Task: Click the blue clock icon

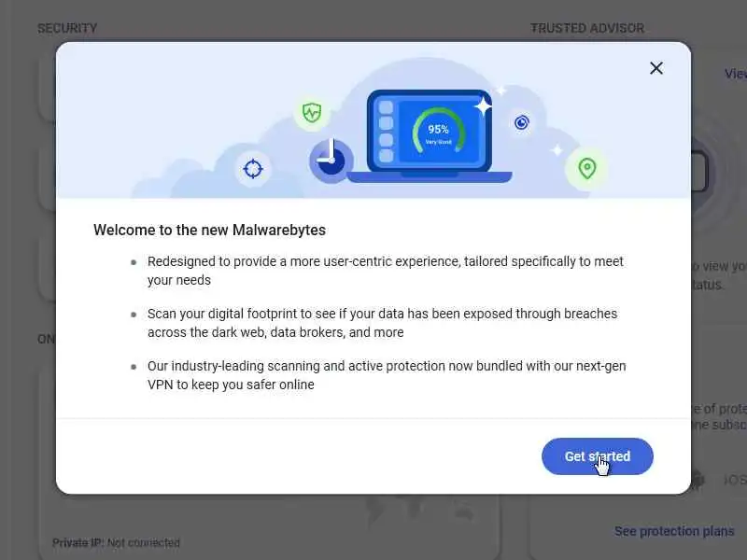Action: click(331, 161)
